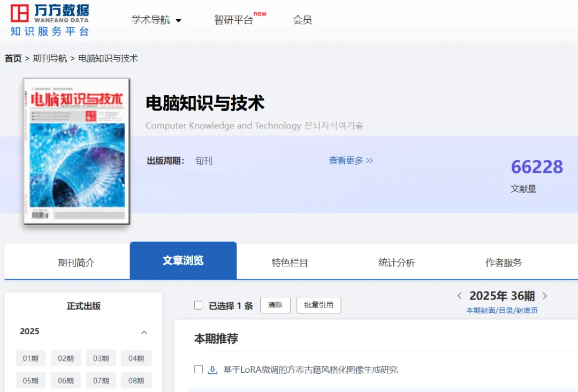Switch to the 特色栏目 tab

tap(290, 263)
